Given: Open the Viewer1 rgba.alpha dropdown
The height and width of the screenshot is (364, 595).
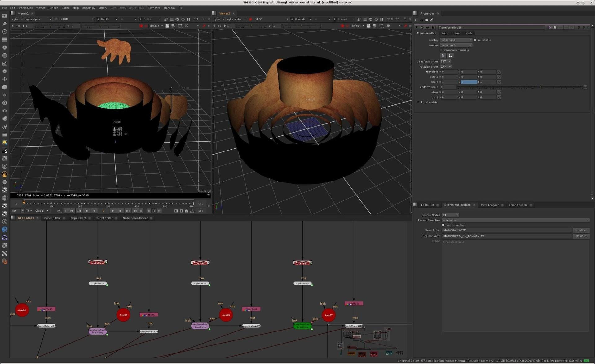Looking at the screenshot, I should (x=38, y=19).
